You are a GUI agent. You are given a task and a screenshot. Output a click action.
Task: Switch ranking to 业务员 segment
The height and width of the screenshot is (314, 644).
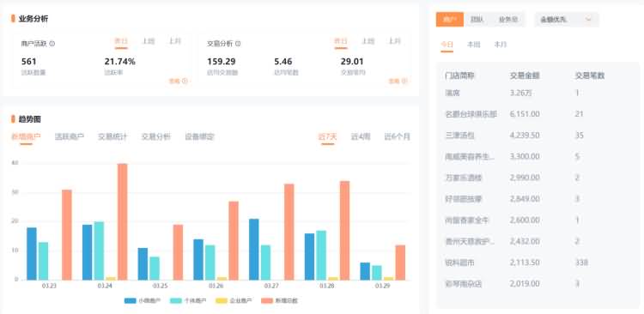(x=508, y=19)
